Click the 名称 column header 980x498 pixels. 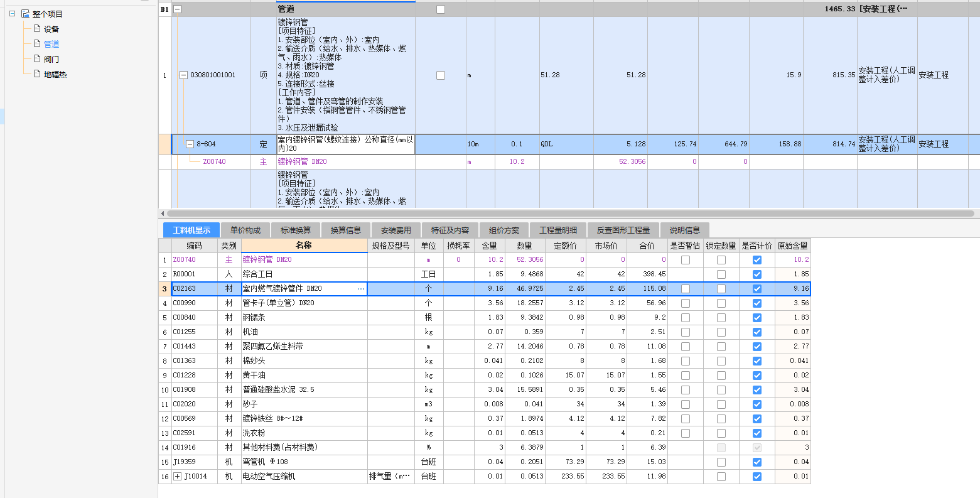[304, 246]
